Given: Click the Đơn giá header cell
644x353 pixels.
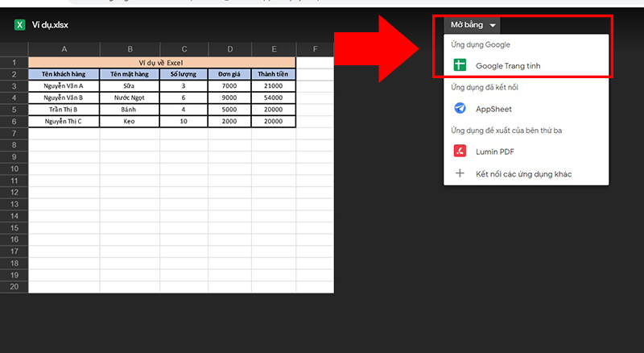Looking at the screenshot, I should point(229,74).
